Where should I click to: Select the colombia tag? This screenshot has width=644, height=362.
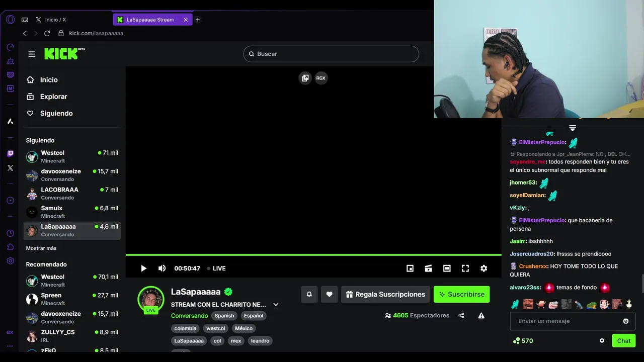point(185,328)
